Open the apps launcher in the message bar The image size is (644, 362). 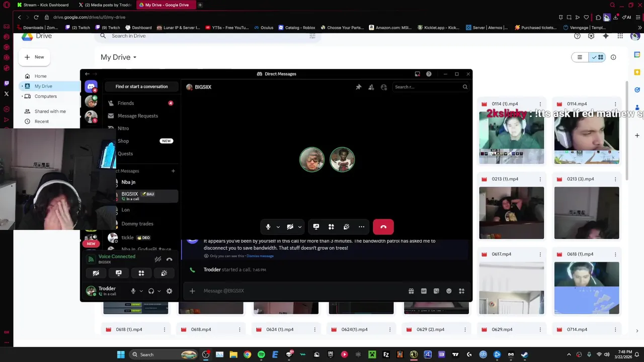(x=461, y=291)
